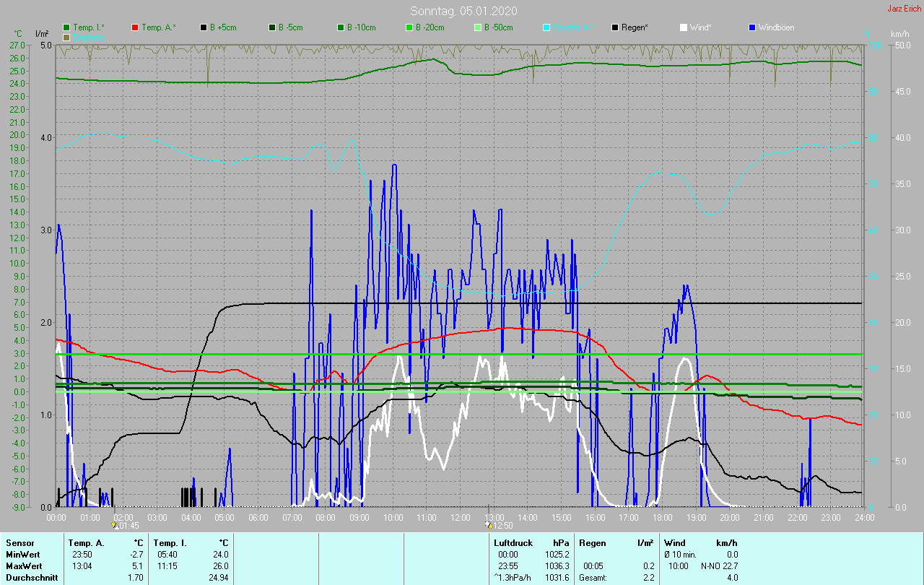Click the Luftdruck header in the stats table
924x585 pixels.
[x=513, y=542]
